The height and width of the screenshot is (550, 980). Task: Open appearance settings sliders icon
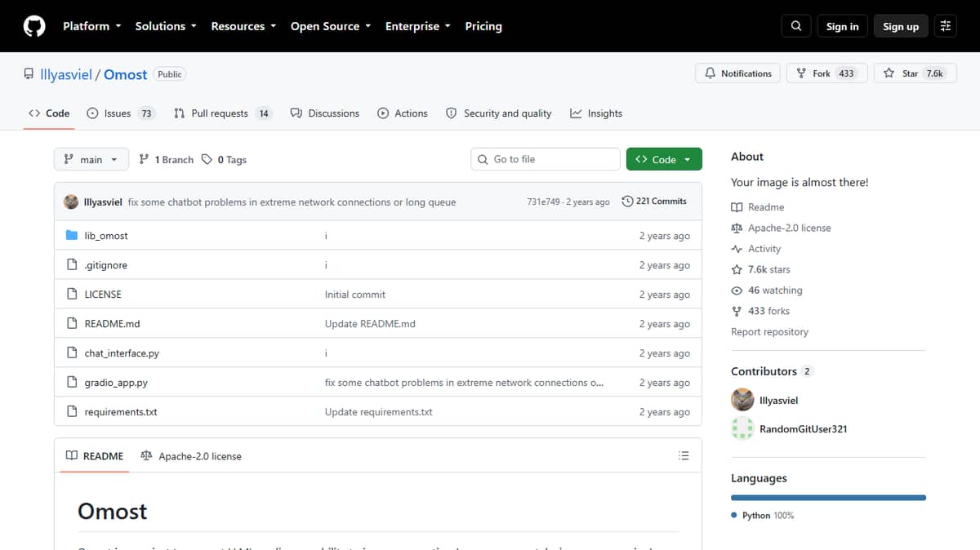[946, 26]
